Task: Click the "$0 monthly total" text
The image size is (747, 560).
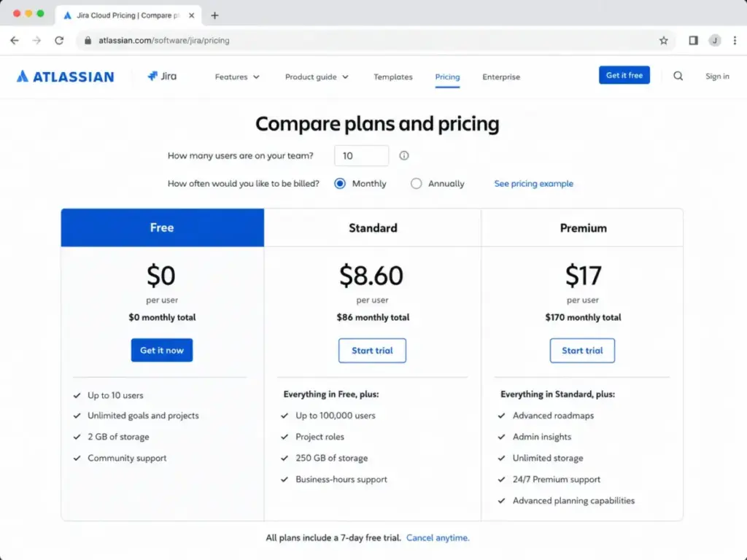Action: coord(162,317)
